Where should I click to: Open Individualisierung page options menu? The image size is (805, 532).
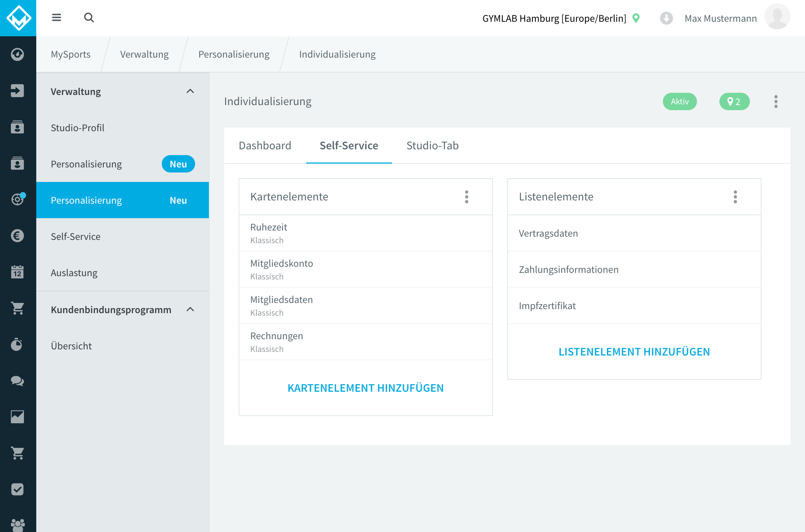776,101
